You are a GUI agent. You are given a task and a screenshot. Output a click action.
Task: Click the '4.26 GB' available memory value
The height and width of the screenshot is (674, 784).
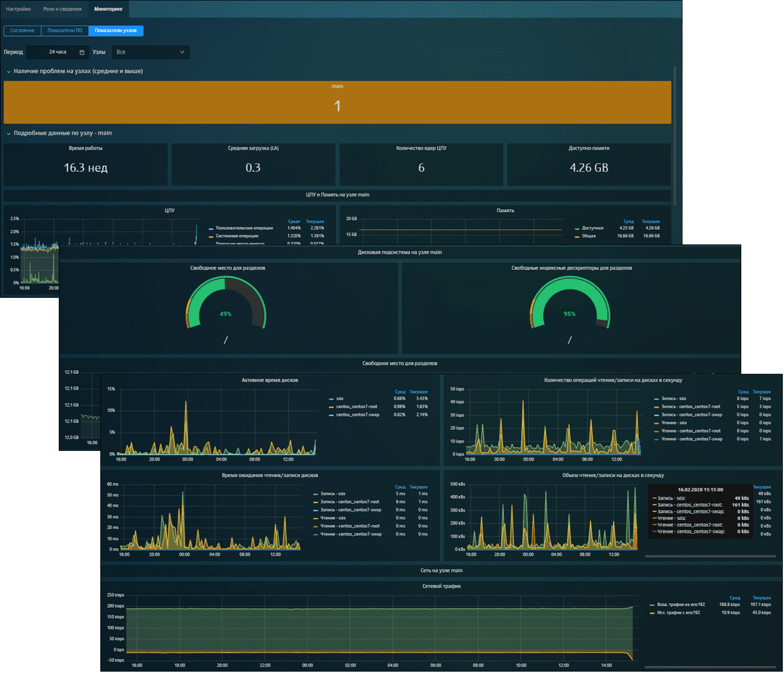tap(589, 168)
